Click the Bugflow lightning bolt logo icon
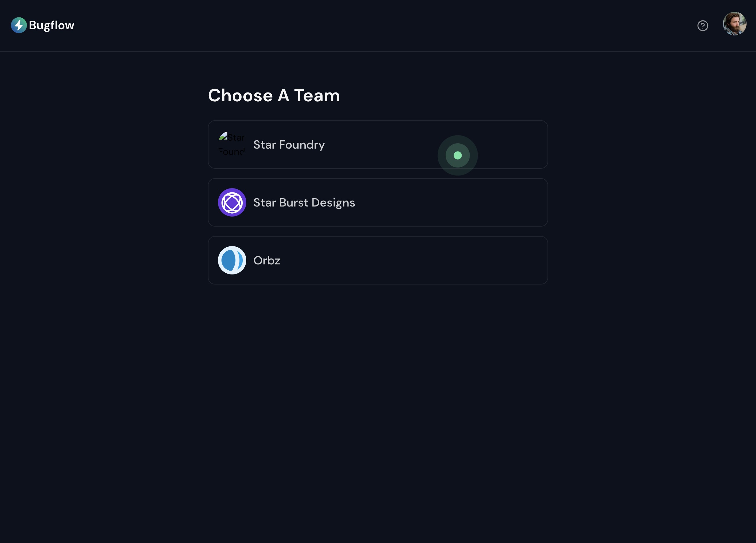This screenshot has width=756, height=543. [19, 25]
